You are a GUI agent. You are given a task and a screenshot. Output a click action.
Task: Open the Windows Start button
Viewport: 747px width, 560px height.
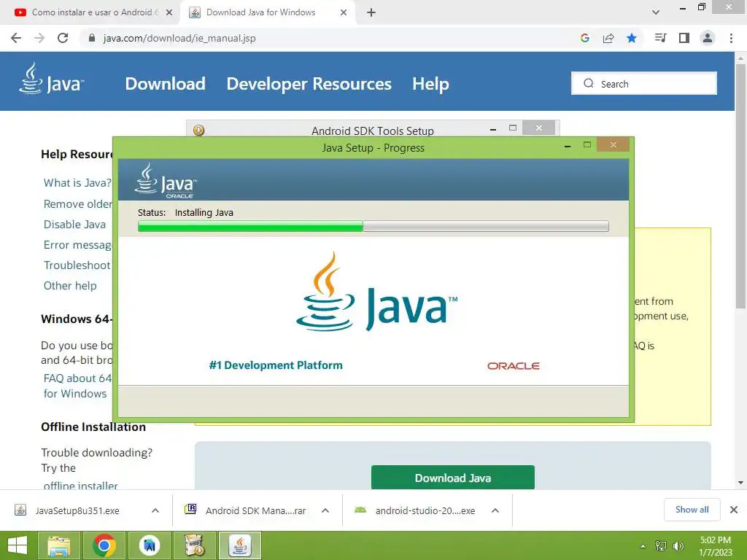(18, 545)
